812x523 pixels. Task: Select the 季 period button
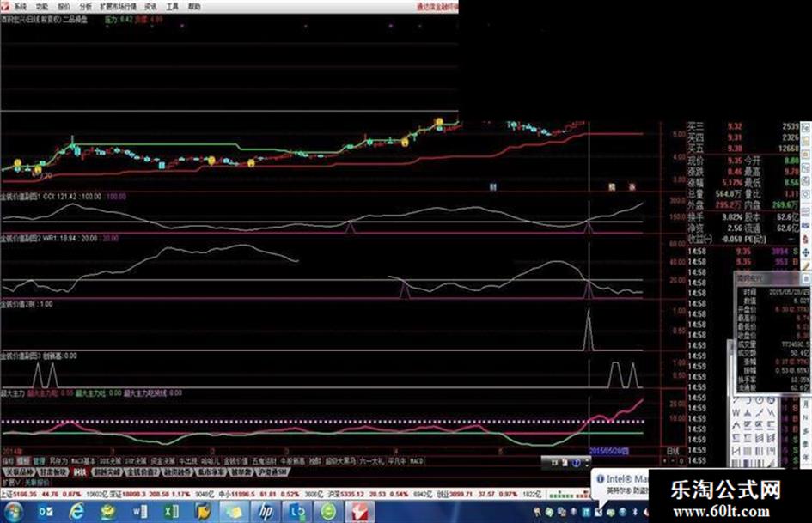click(x=806, y=444)
